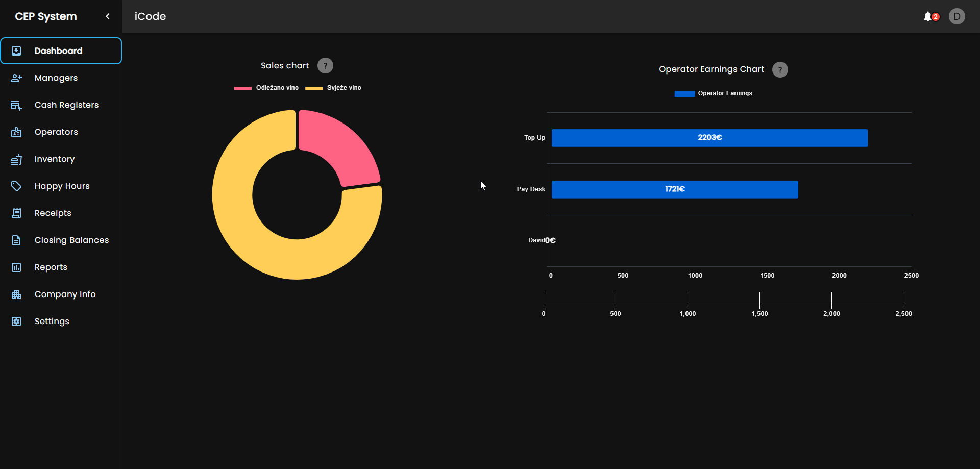This screenshot has height=469, width=980.
Task: Click the Pay Desk 1721€ bar
Action: (x=675, y=189)
